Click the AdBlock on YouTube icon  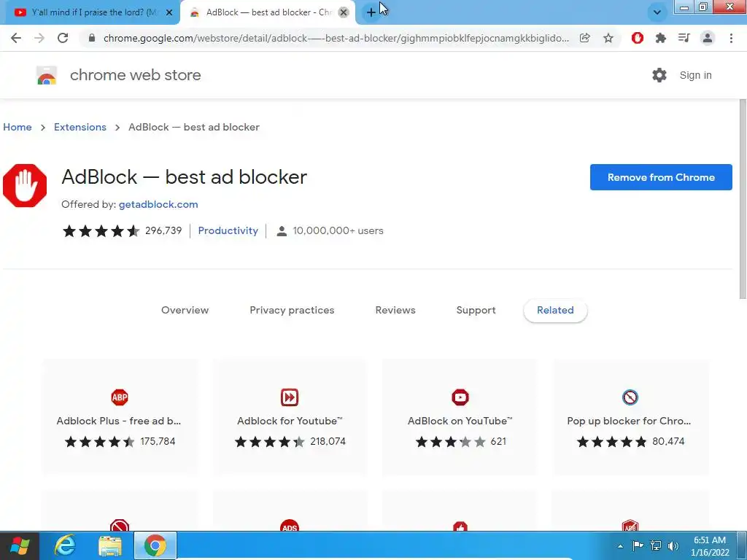point(460,397)
